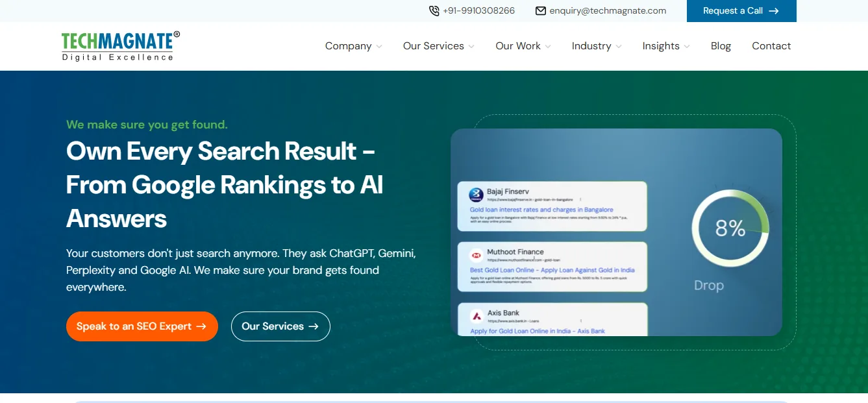Open the Insights menu item
The width and height of the screenshot is (868, 403).
661,46
